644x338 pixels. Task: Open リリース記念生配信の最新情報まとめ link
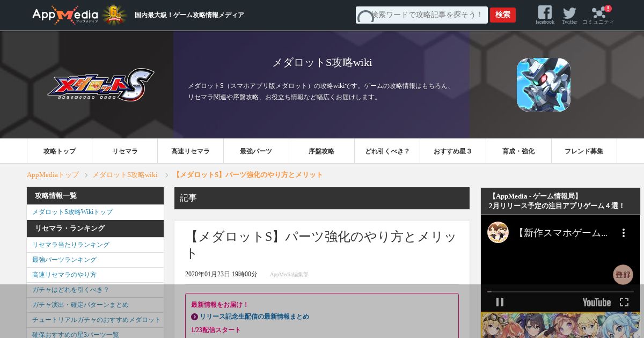[x=254, y=317]
